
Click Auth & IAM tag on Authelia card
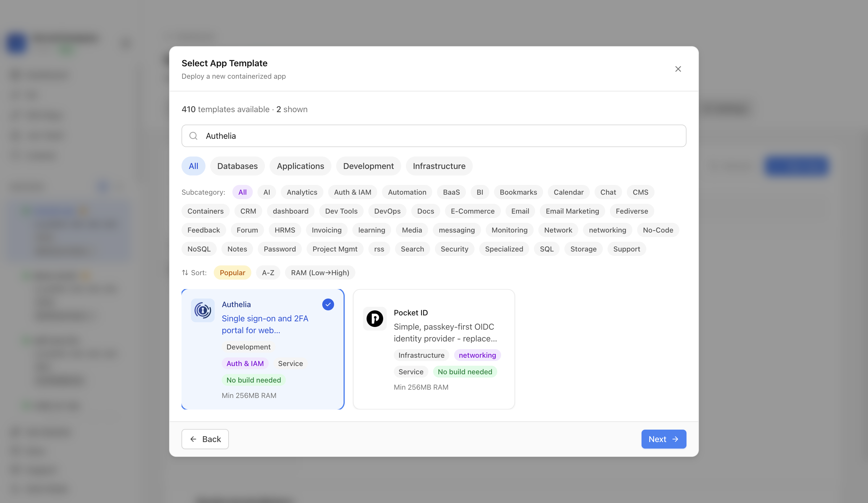[x=245, y=363]
